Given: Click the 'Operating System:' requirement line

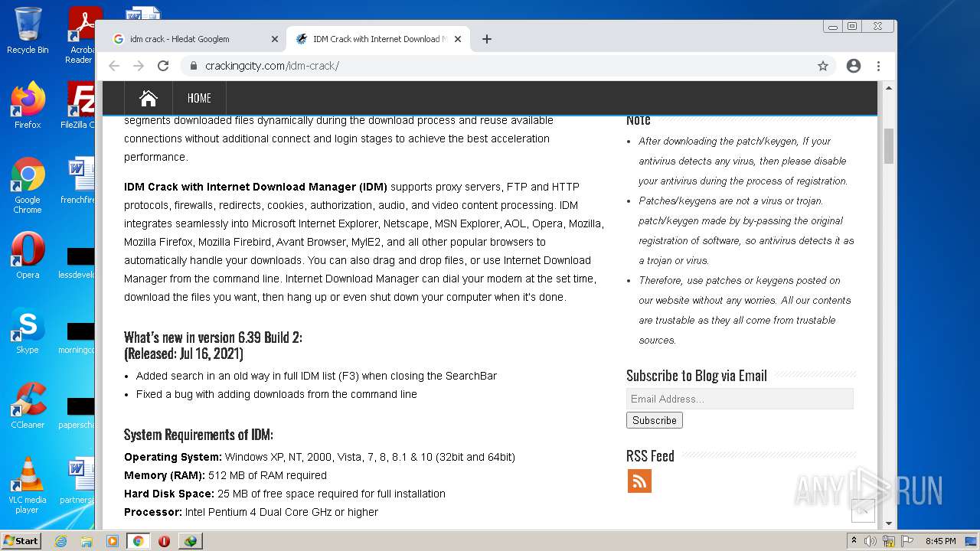Looking at the screenshot, I should point(319,457).
